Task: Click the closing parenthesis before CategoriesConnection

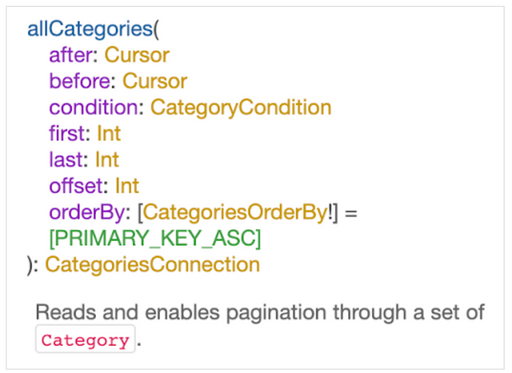Action: (30, 265)
